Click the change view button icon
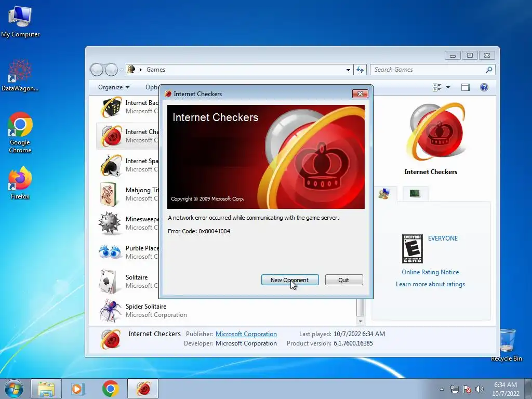Image resolution: width=532 pixels, height=399 pixels. (x=437, y=87)
